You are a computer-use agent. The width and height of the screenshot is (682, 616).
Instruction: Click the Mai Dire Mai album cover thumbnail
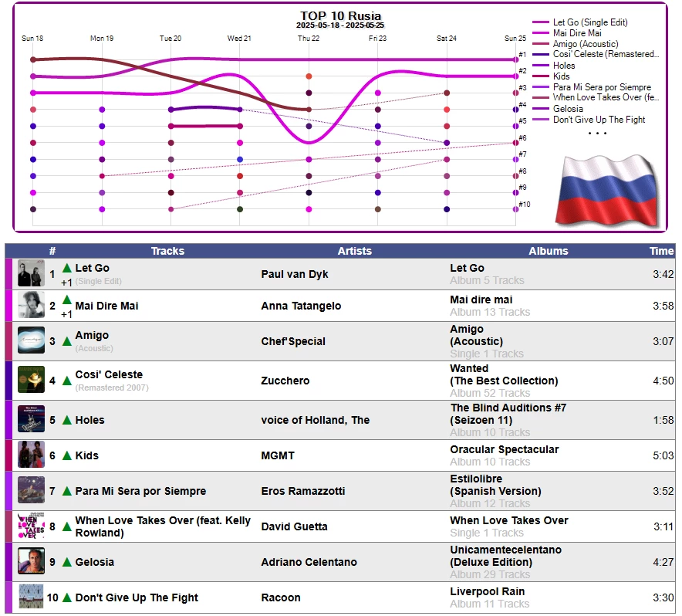tap(31, 305)
